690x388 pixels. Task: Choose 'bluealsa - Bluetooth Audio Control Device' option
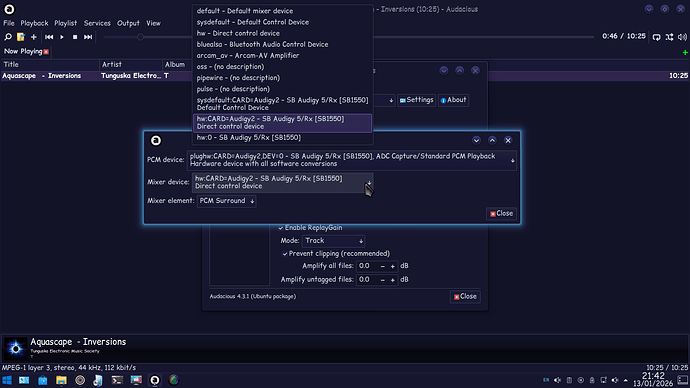(283, 44)
